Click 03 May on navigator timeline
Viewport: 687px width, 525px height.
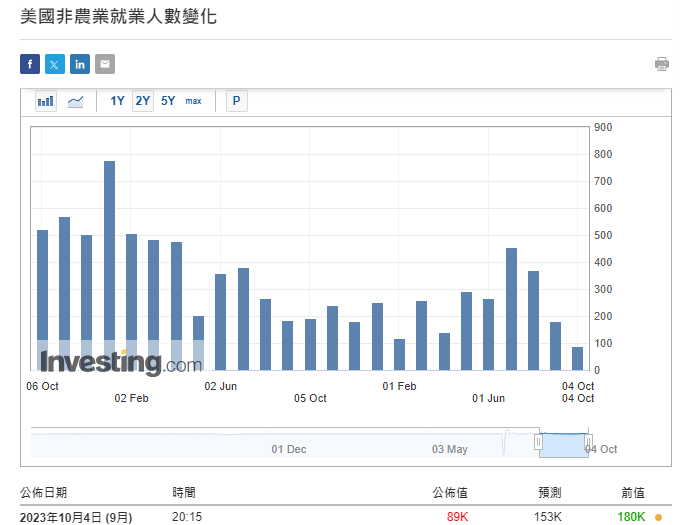point(450,449)
